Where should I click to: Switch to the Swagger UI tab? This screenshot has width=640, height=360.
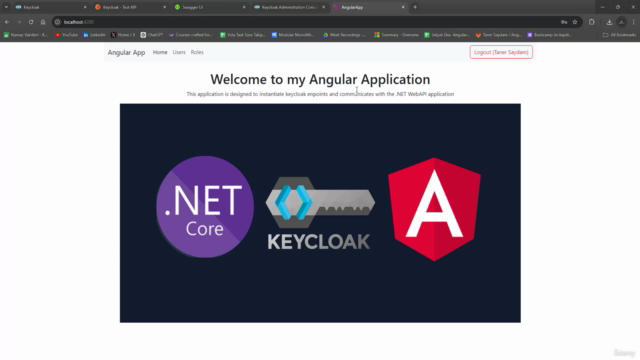pyautogui.click(x=209, y=7)
